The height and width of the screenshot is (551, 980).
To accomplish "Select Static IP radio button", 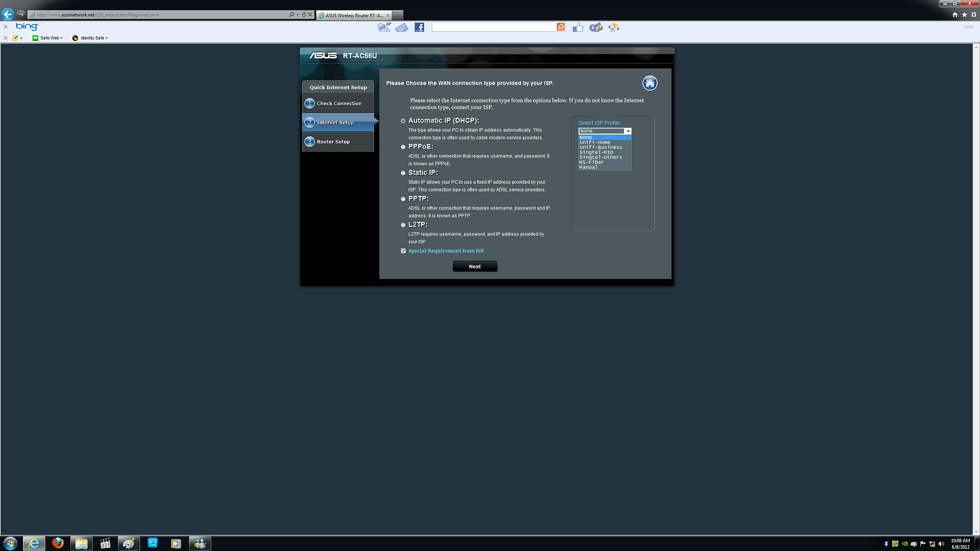I will (x=403, y=173).
